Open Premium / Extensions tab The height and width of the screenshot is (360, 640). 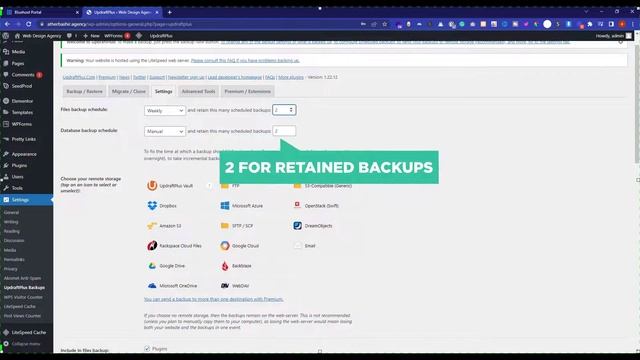(247, 91)
